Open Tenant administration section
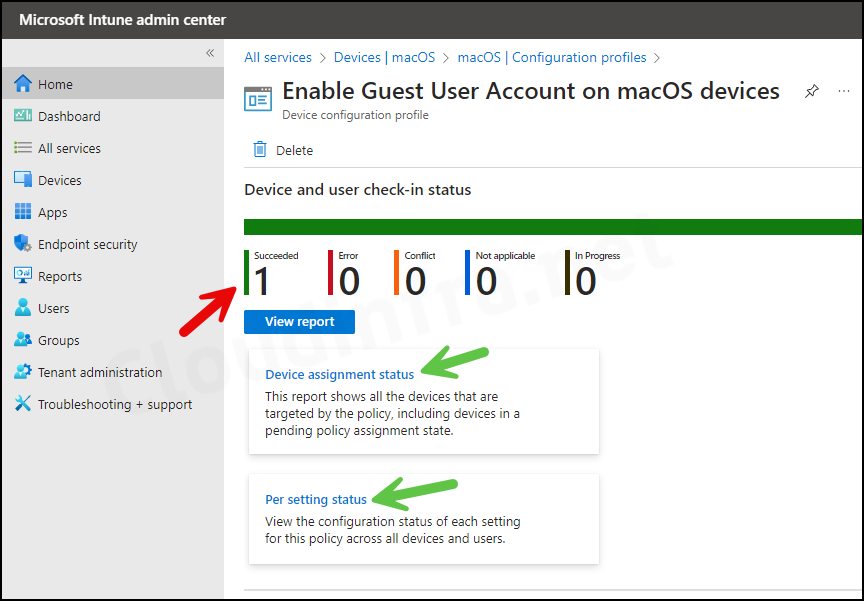This screenshot has width=864, height=601. pos(113,371)
